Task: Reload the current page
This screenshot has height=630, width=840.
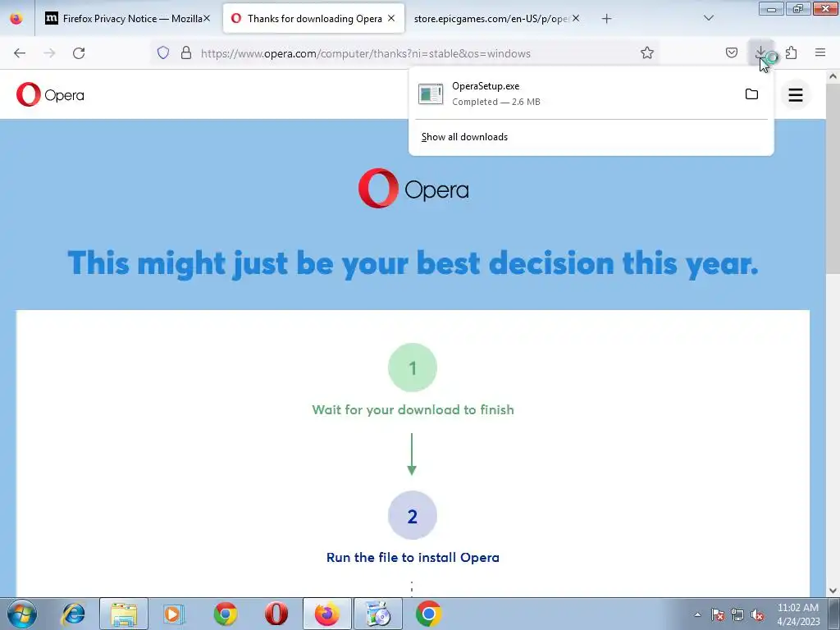Action: pos(79,53)
